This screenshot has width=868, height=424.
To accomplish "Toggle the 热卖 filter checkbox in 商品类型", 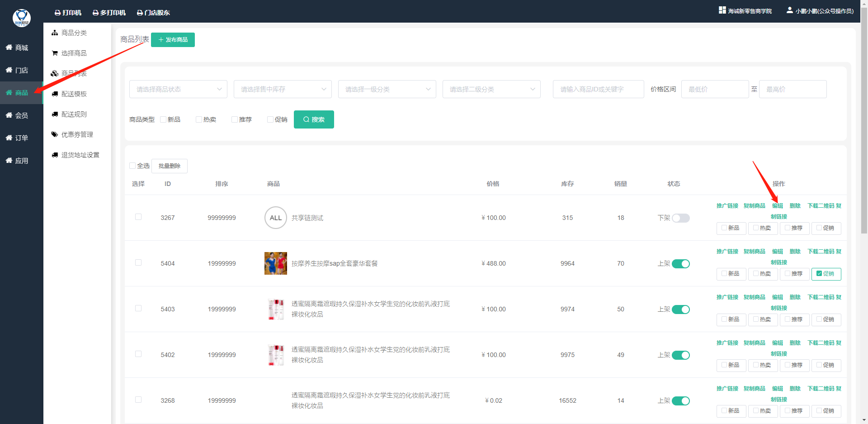I will click(x=199, y=119).
